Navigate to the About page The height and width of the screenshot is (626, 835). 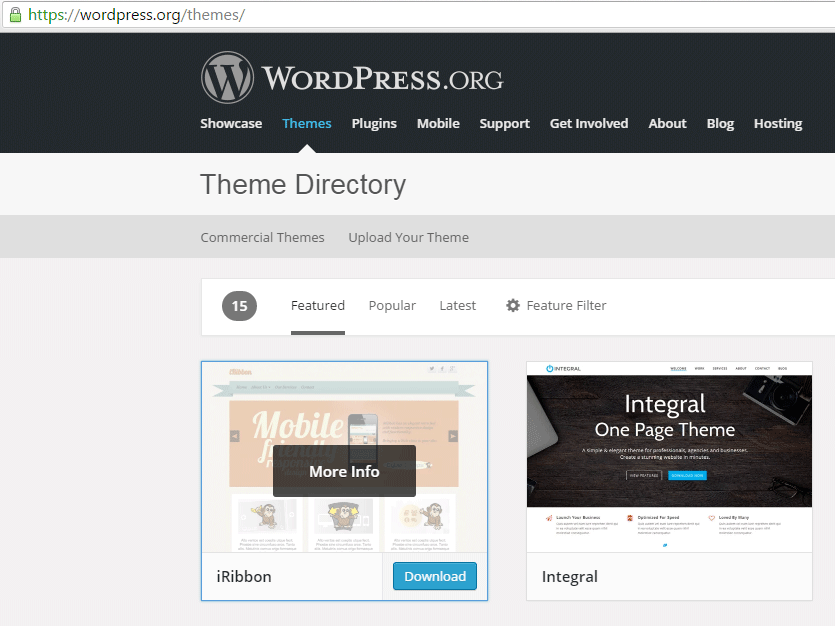click(667, 123)
